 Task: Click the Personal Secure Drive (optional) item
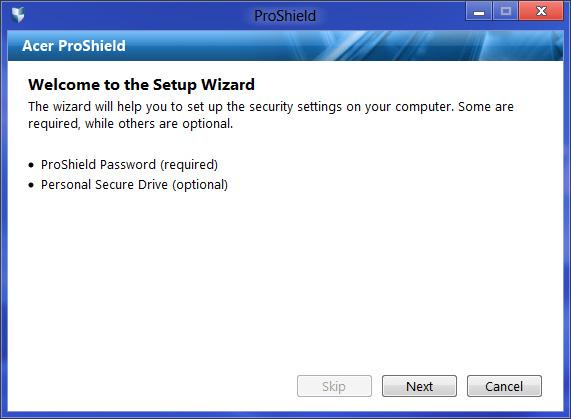[x=134, y=185]
